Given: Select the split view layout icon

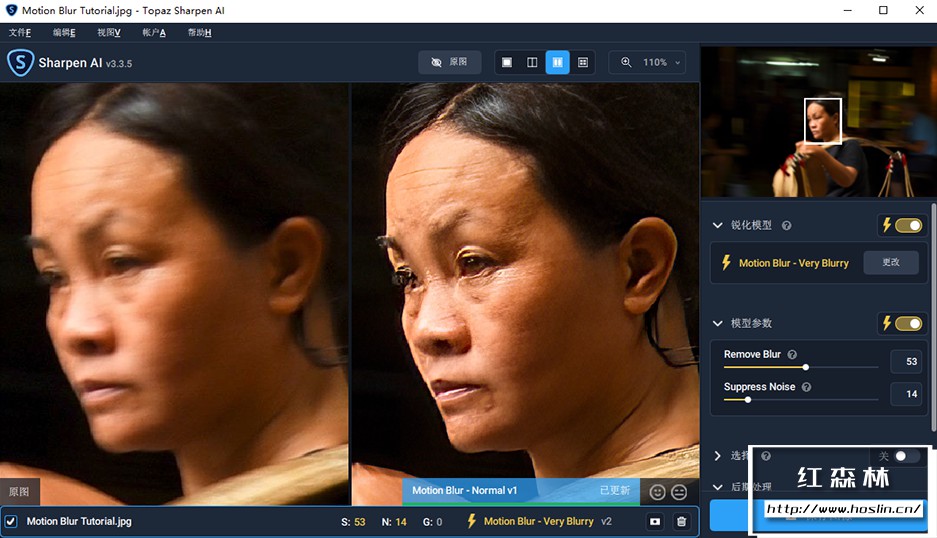Looking at the screenshot, I should [532, 62].
